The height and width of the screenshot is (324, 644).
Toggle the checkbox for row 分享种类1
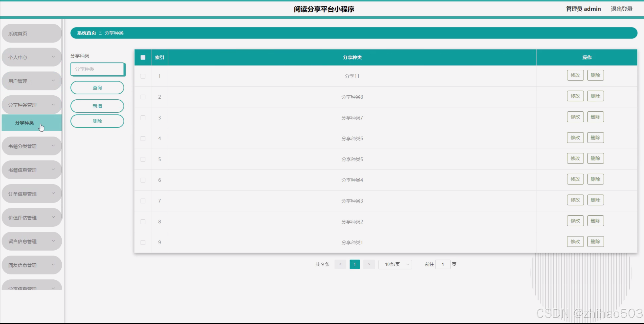pyautogui.click(x=143, y=242)
